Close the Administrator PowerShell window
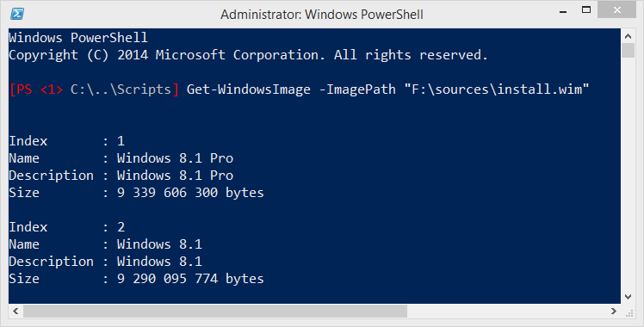This screenshot has width=644, height=327. (x=617, y=9)
